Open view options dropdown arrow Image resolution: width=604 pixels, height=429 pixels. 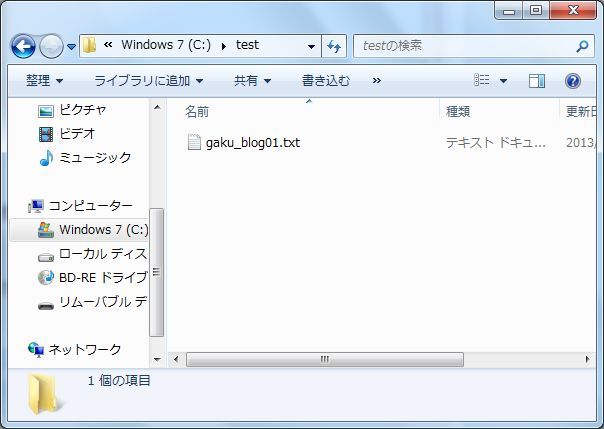(503, 81)
